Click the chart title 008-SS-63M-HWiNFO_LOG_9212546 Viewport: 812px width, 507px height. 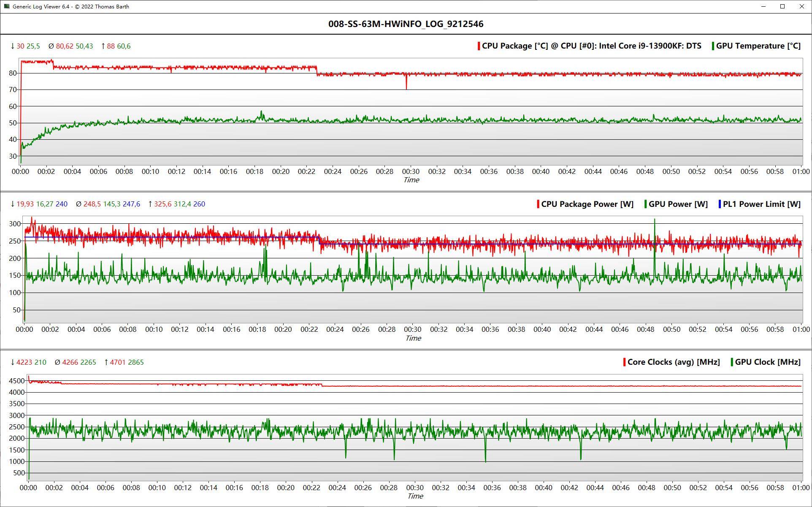[406, 24]
